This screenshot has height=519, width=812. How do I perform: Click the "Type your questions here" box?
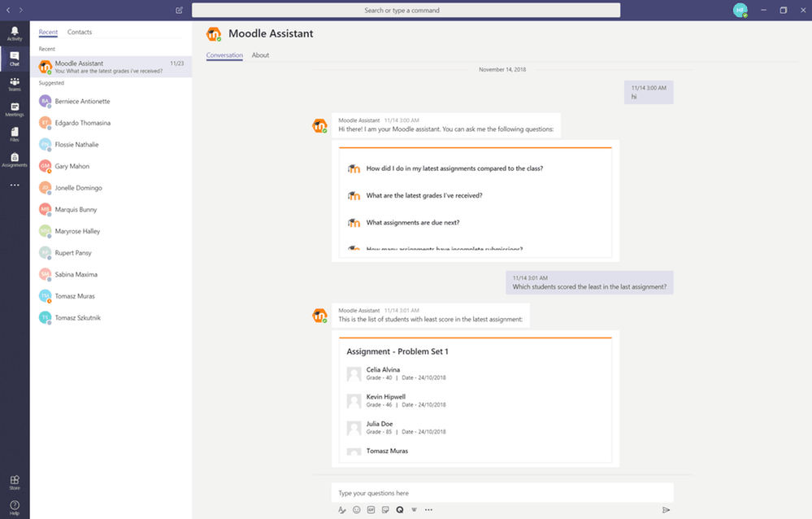(502, 493)
